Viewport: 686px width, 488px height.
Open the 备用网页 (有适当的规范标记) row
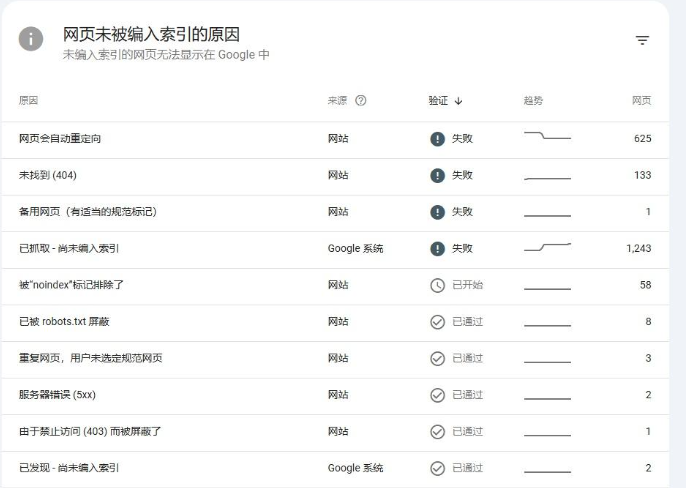[88, 212]
